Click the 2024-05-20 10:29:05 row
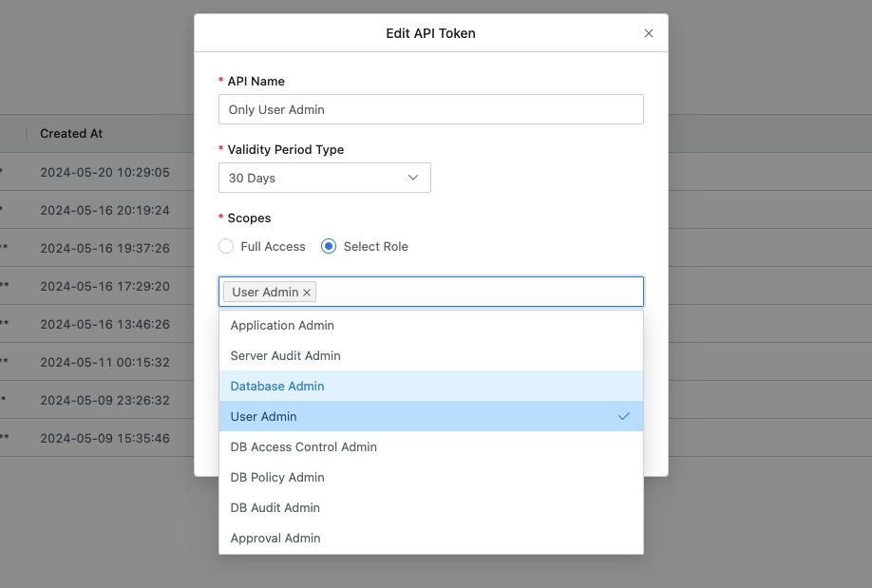 (104, 172)
